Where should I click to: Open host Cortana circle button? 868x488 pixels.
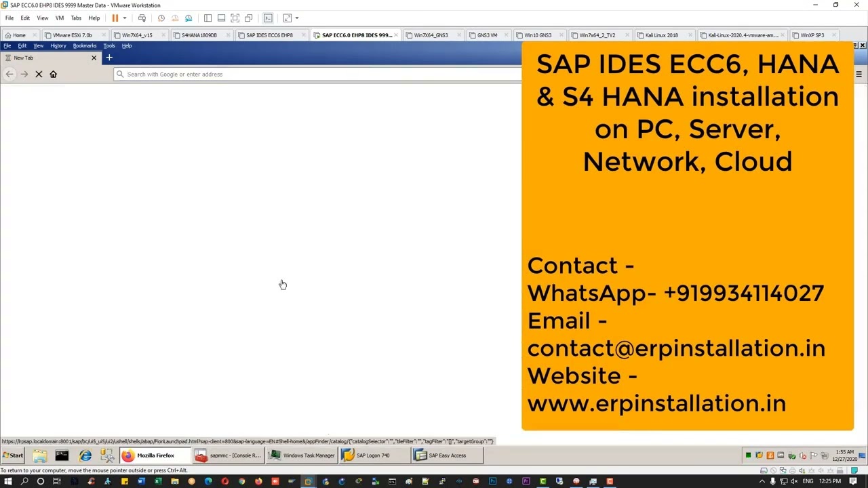click(x=41, y=481)
